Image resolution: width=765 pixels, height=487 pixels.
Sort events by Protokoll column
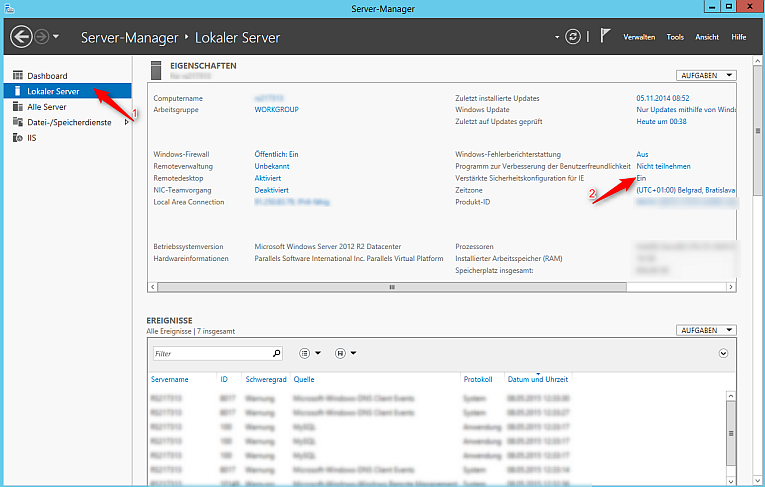478,379
